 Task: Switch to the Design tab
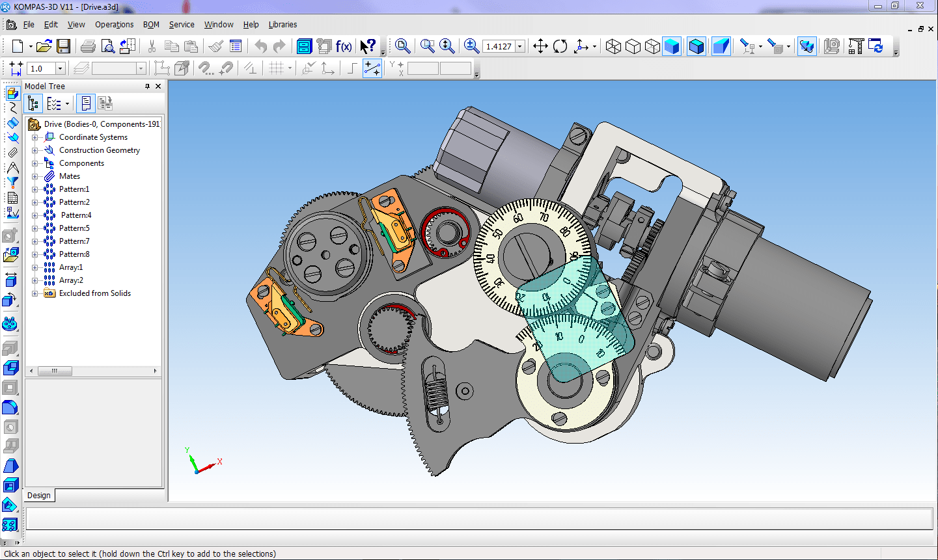(x=38, y=495)
